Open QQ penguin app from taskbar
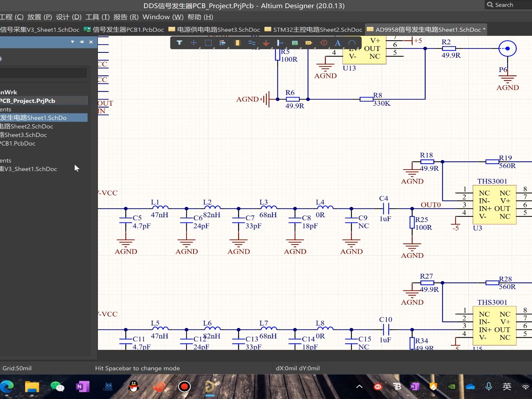Screen dimensions: 532x399 pos(133,387)
